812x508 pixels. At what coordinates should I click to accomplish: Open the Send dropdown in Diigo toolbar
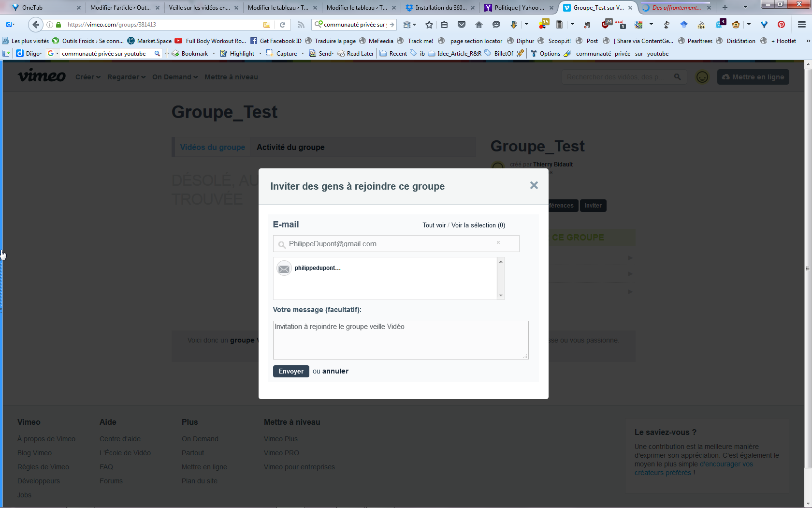tap(322, 54)
